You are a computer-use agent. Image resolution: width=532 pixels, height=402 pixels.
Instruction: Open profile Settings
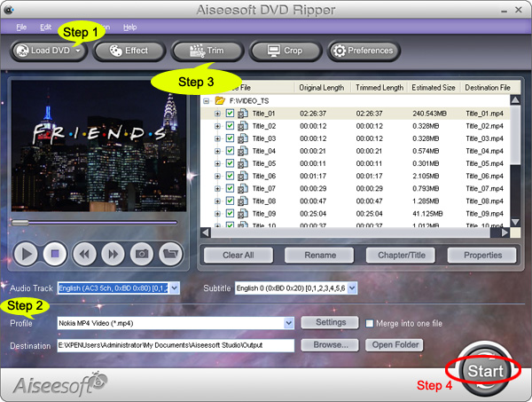click(330, 322)
